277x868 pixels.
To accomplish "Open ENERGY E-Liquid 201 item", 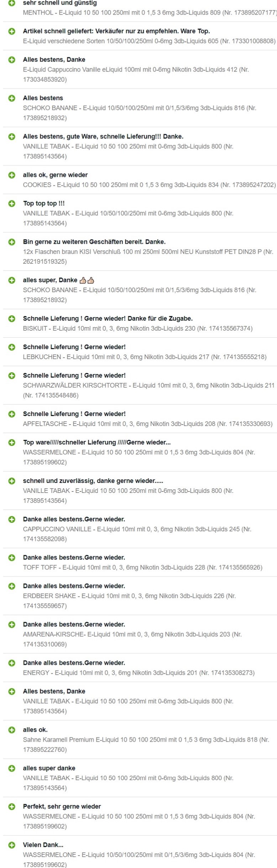I will coord(139,673).
